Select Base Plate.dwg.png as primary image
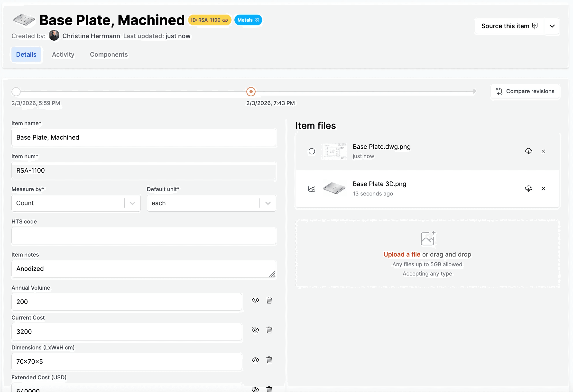573x392 pixels. click(x=312, y=151)
